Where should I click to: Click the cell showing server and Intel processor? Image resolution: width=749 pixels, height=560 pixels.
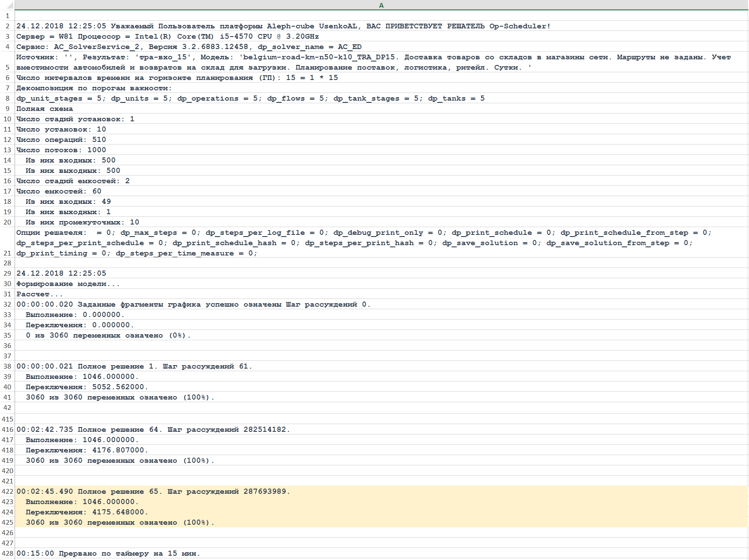pyautogui.click(x=167, y=37)
